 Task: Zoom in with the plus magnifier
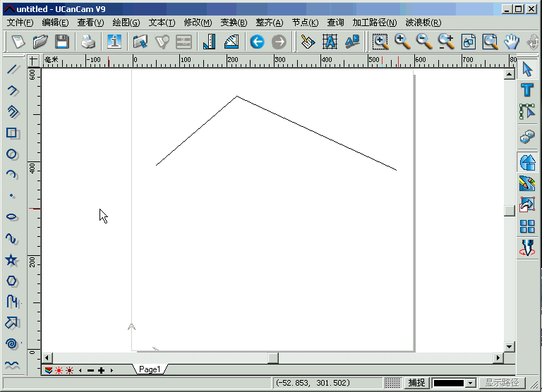click(x=402, y=42)
